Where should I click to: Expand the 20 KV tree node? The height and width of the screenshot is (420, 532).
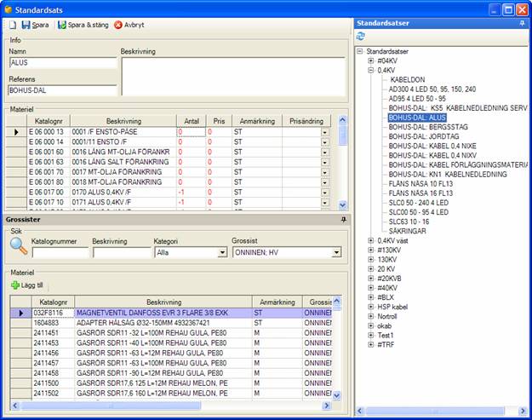pos(371,269)
